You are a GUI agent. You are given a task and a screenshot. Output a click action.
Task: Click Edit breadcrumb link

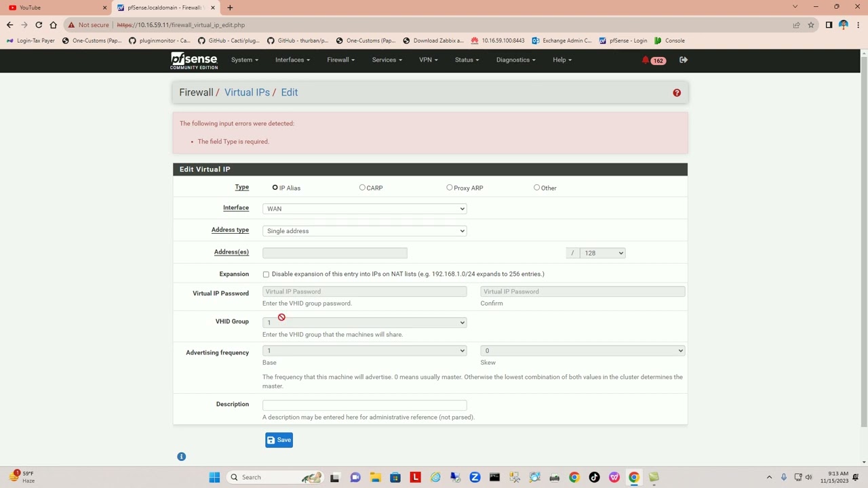tap(290, 92)
